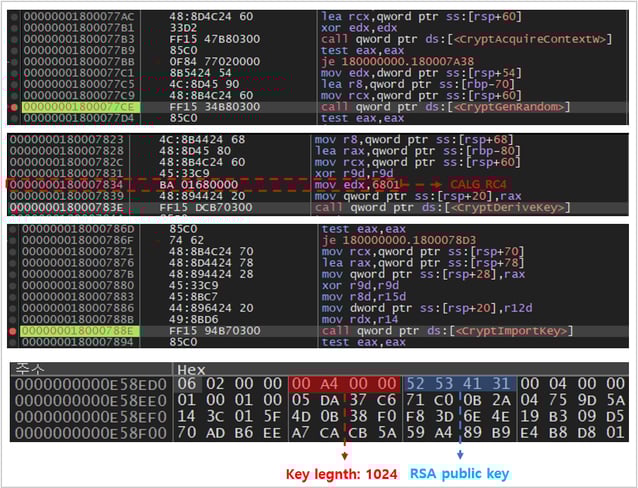This screenshot has height=488, width=638.
Task: Click opcode bytes FF15 47B80300
Action: click(x=214, y=39)
